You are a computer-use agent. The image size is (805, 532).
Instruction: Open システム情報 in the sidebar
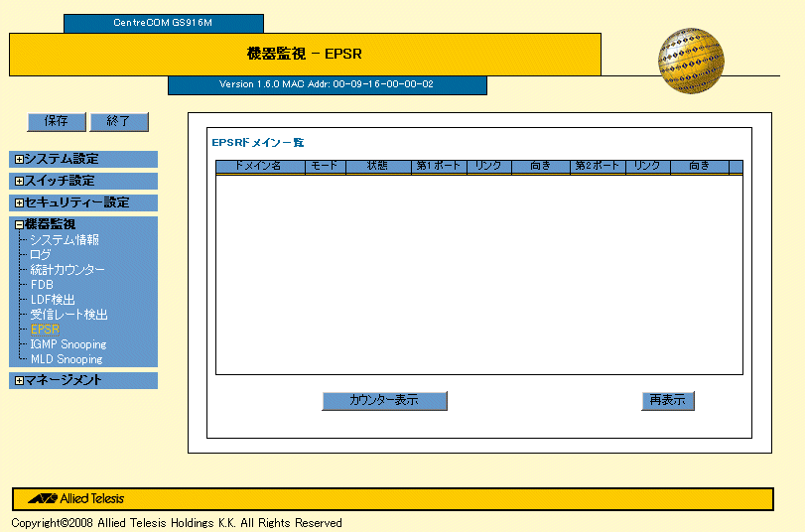tap(65, 240)
